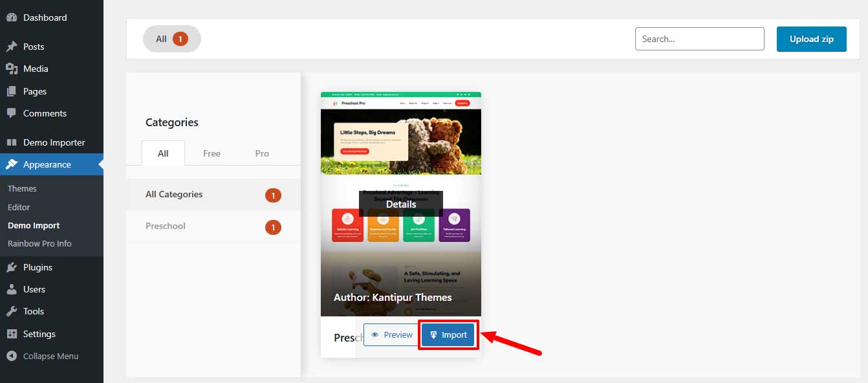Switch to the Free tab
This screenshot has height=383, width=868.
212,153
